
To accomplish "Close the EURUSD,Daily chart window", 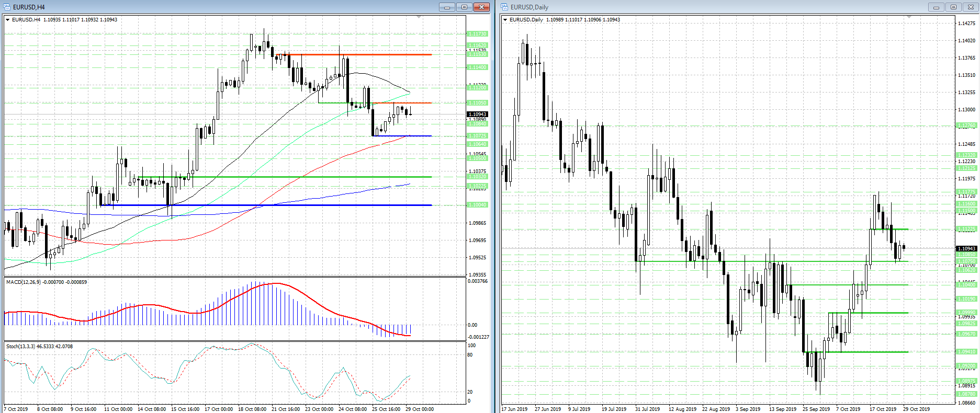I will point(970,7).
